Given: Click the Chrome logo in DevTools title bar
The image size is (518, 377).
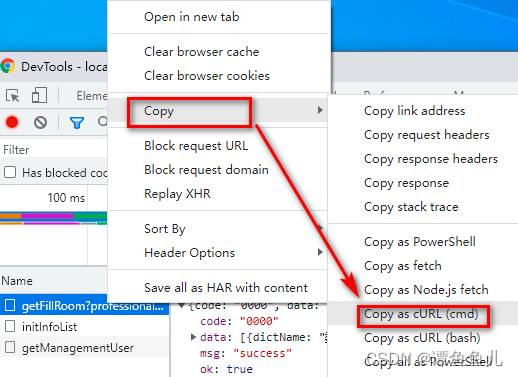Looking at the screenshot, I should pyautogui.click(x=8, y=65).
